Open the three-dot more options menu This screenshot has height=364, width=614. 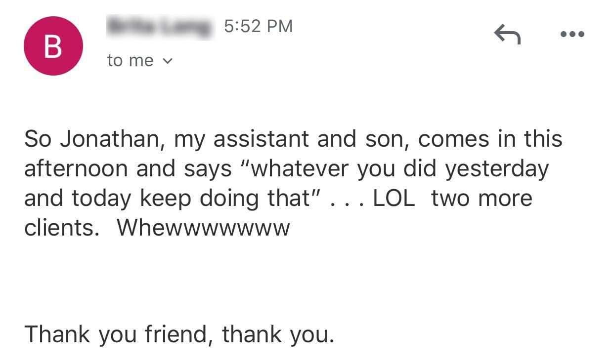(573, 35)
